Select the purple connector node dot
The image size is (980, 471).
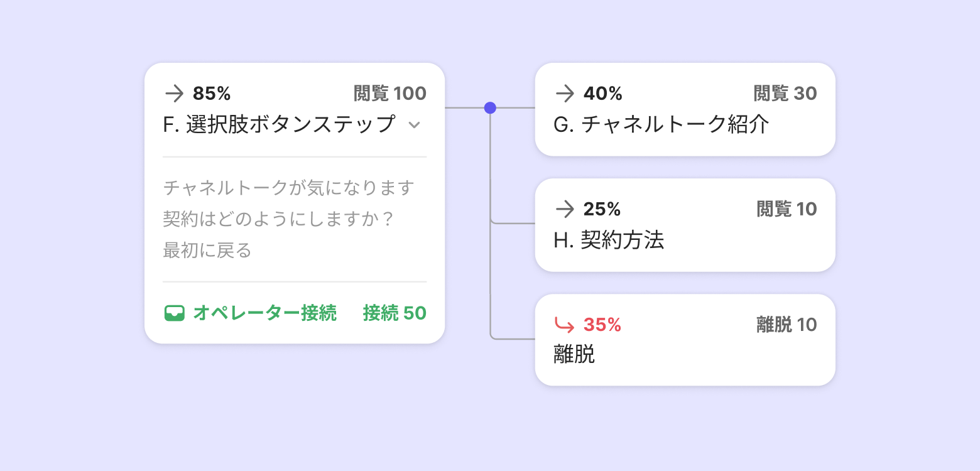pyautogui.click(x=490, y=108)
